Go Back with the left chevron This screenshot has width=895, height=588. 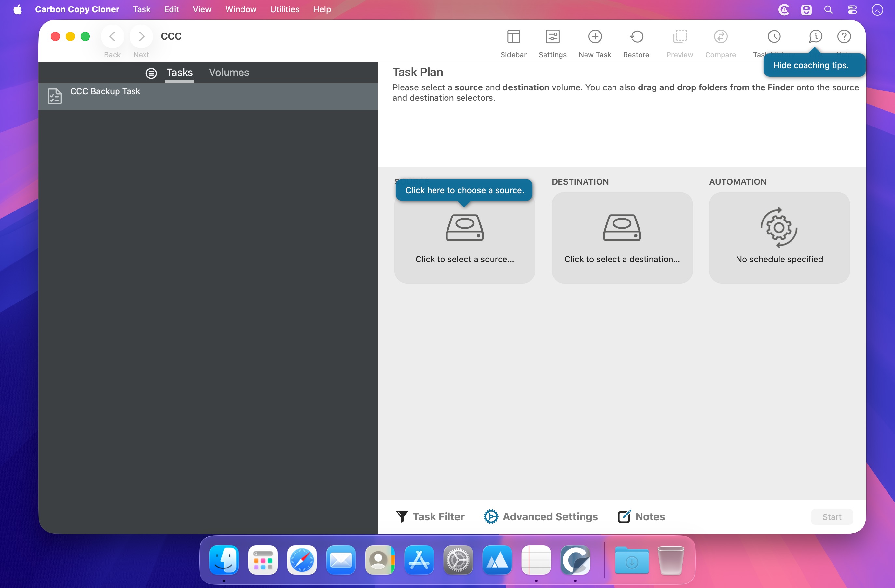point(112,36)
